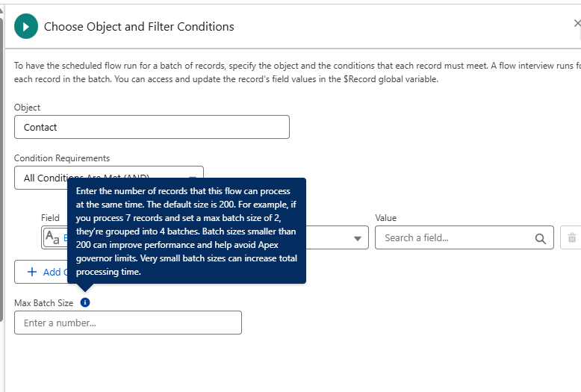581x392 pixels.
Task: Click the green scheduled flow play icon
Action: click(26, 27)
